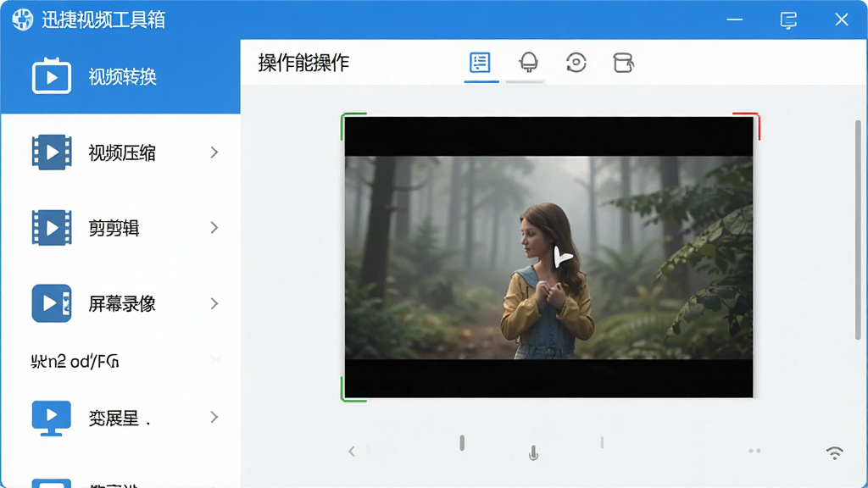Open the bell notification tab
This screenshot has height=488, width=868.
(x=529, y=62)
